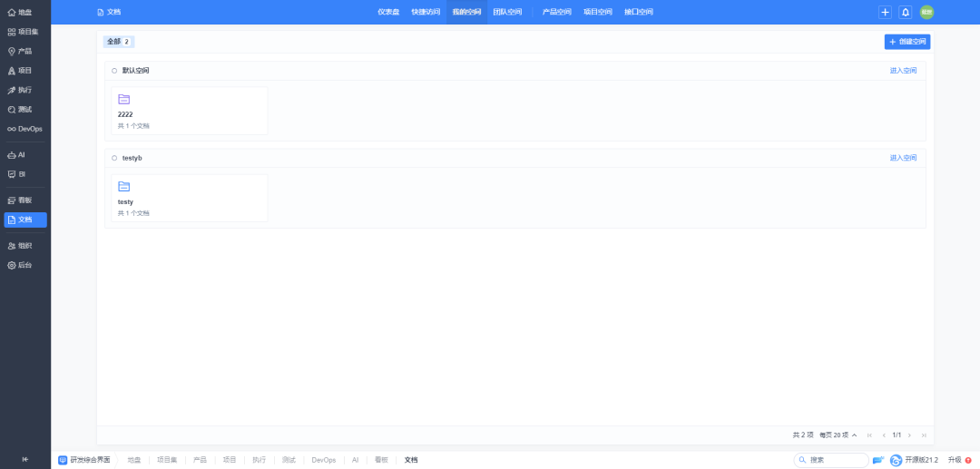980x469 pixels.
Task: Select the 全部 2 filter
Action: coord(119,42)
